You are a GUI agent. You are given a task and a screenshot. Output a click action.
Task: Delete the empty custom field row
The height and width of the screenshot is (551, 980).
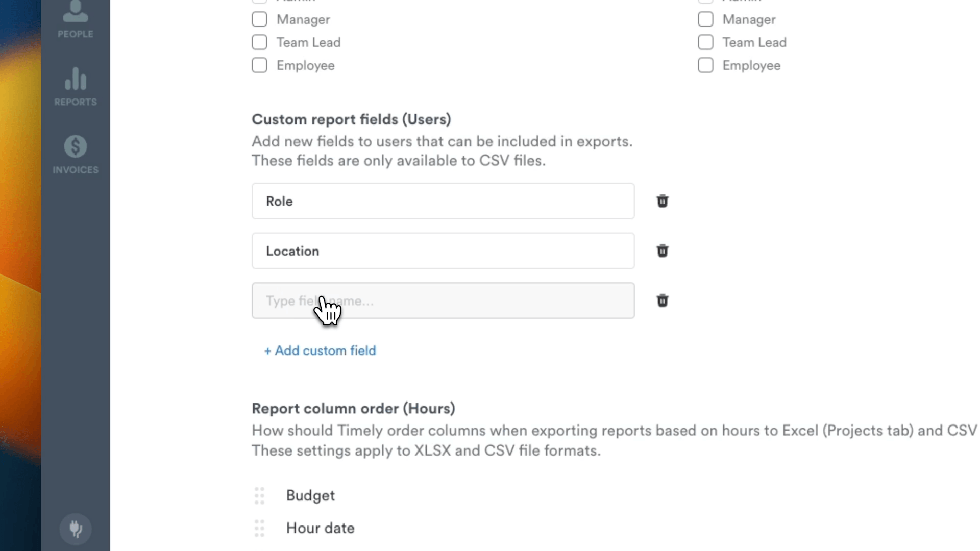662,300
